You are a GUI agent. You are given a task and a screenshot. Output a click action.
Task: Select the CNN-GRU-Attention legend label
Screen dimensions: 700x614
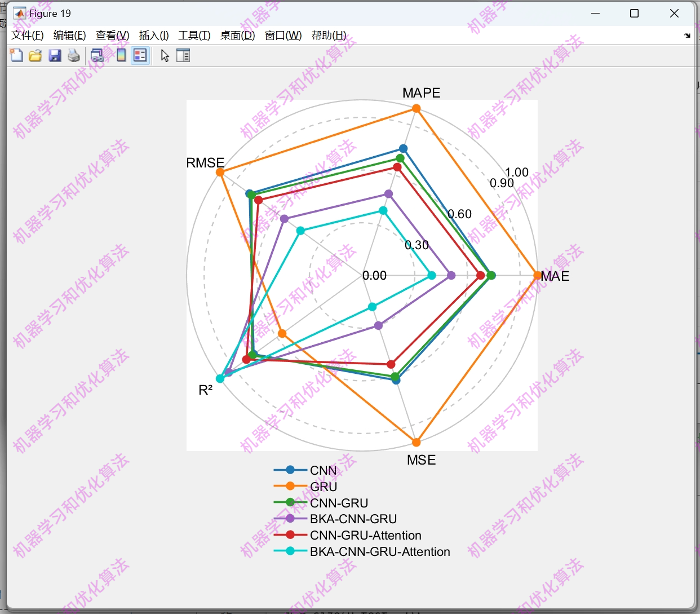[x=366, y=535]
